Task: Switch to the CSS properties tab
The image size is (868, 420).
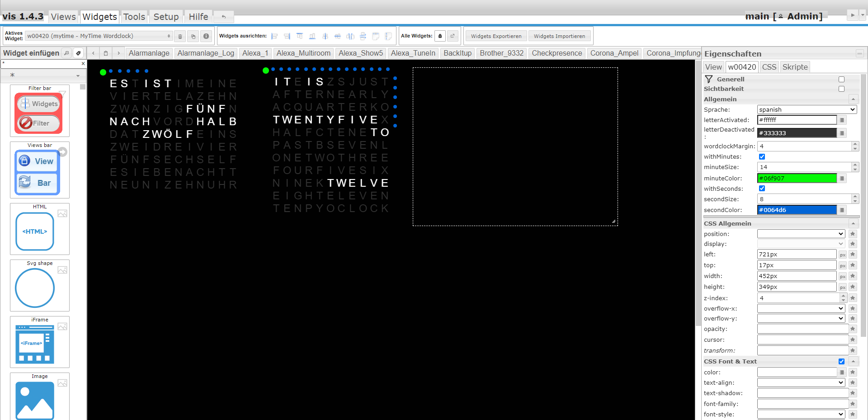Action: click(769, 67)
